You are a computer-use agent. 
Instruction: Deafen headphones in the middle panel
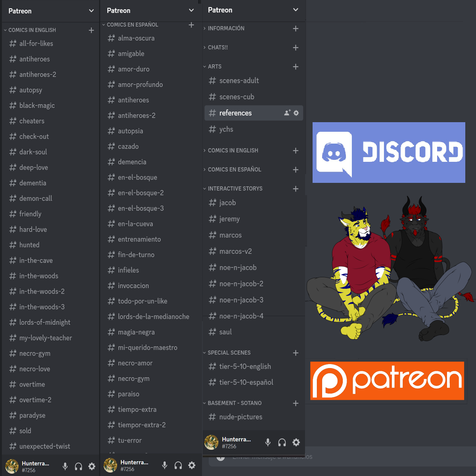coord(178,465)
